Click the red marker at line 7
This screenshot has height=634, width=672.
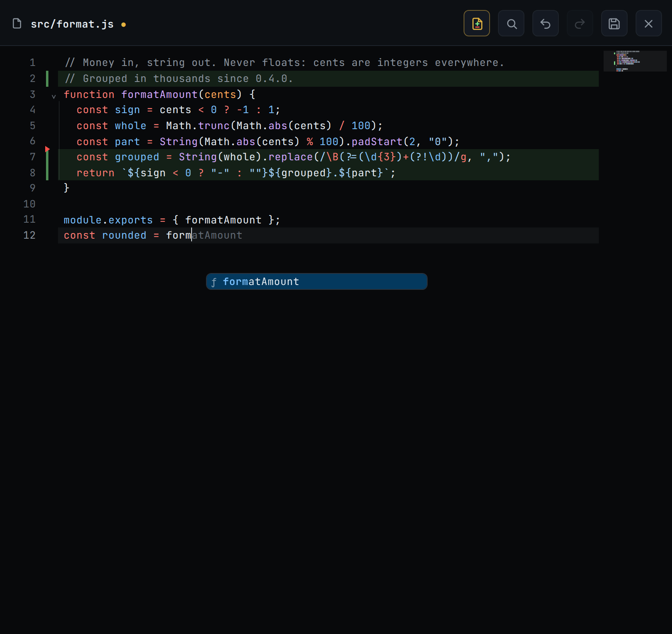[47, 149]
